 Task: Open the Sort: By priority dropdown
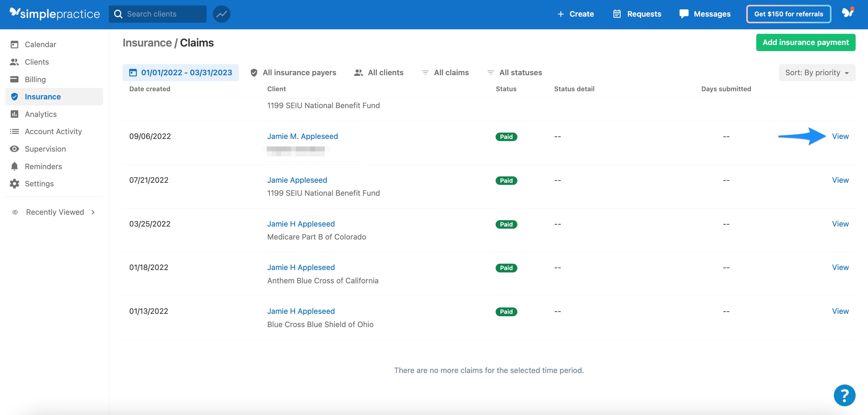(817, 72)
